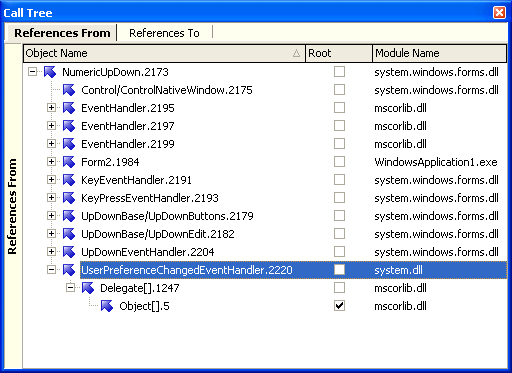Viewport: 512px width, 373px height.
Task: Sort by the Module Name column header
Action: click(440, 53)
